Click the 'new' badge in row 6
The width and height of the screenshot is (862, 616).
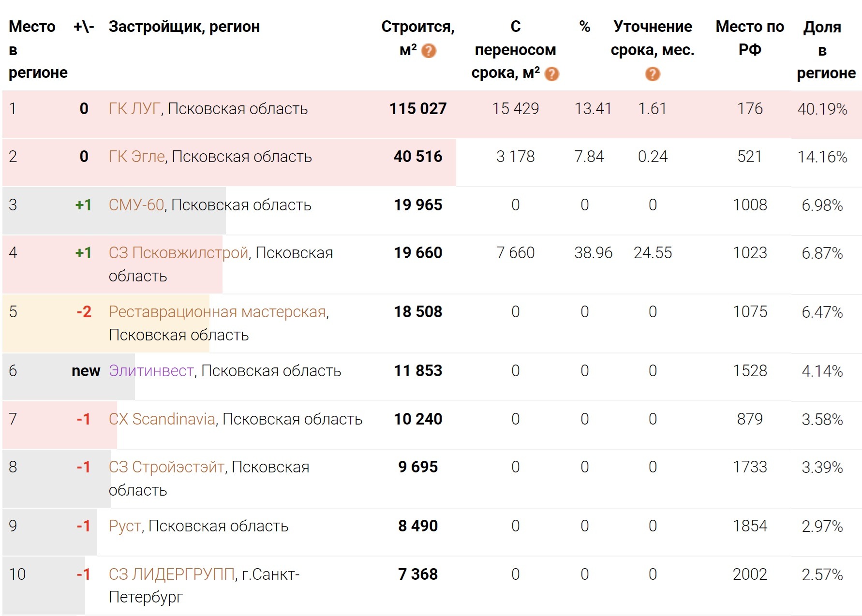86,371
